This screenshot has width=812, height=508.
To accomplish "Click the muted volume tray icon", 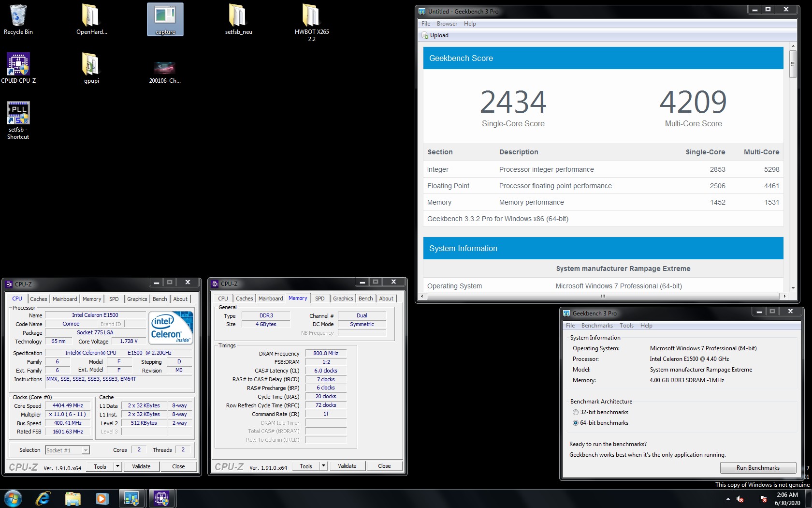I will coord(740,499).
